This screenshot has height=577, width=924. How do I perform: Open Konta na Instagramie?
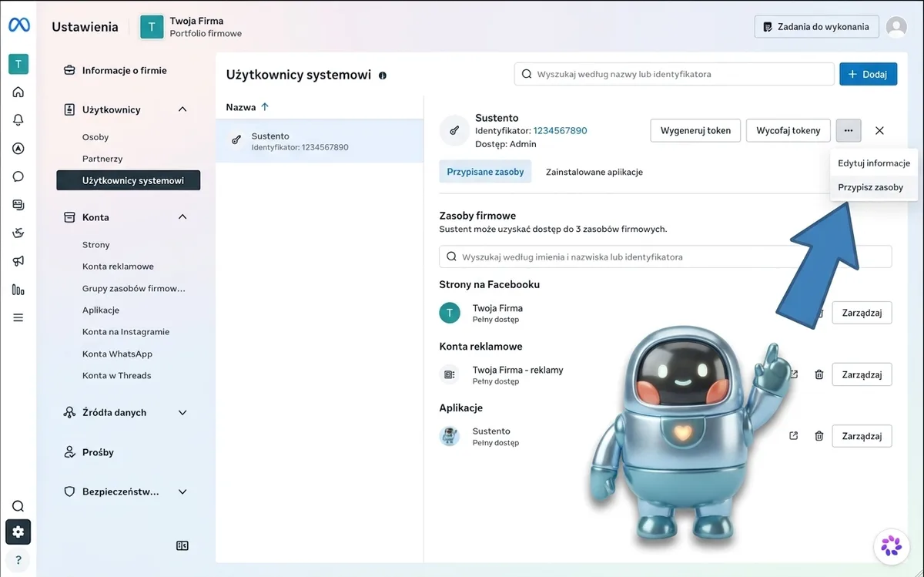click(126, 332)
